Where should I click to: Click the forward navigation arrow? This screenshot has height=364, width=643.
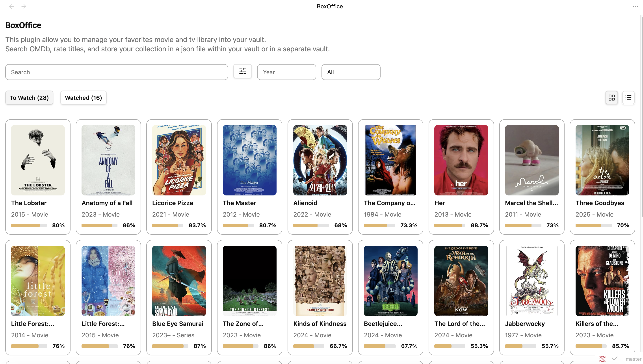[x=24, y=6]
